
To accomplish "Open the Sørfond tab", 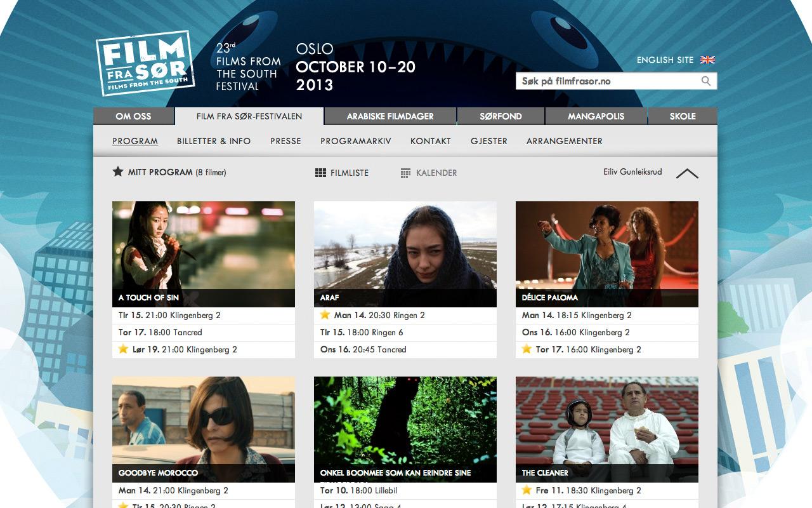I will (501, 116).
